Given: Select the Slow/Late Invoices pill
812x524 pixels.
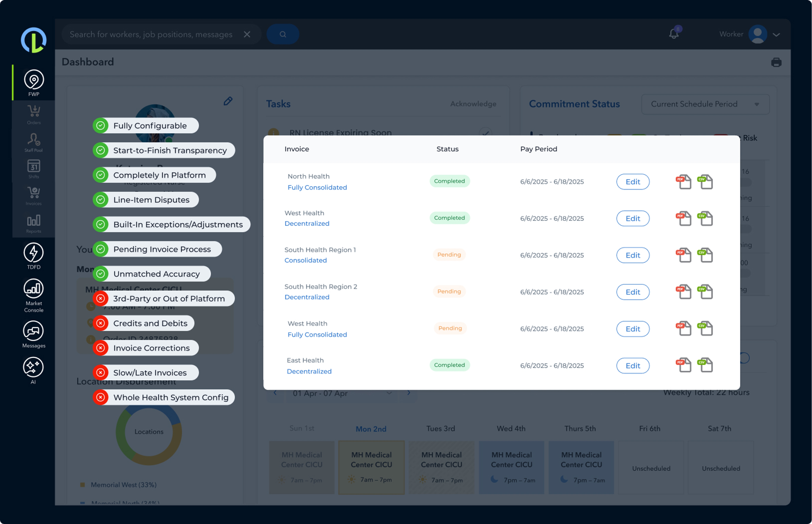Looking at the screenshot, I should coord(146,373).
